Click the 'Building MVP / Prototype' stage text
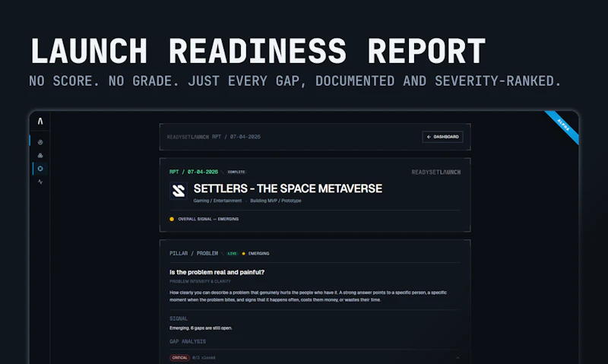608x364 pixels. [276, 201]
